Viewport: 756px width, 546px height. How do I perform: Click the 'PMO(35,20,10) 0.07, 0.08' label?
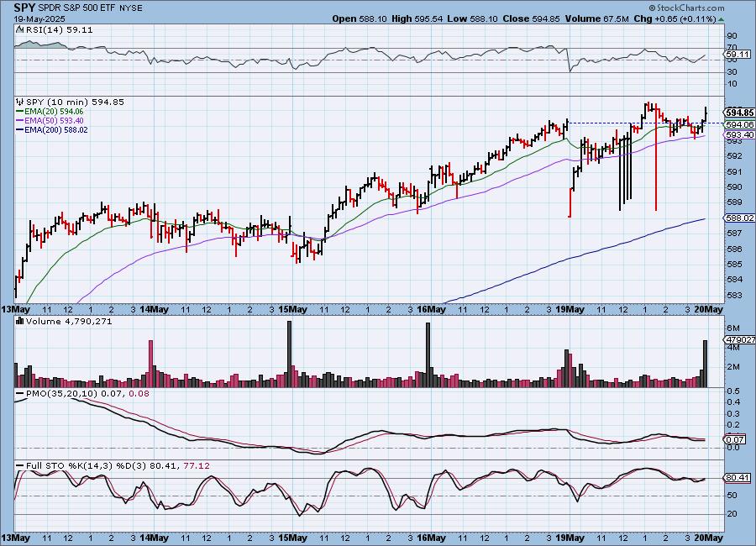pos(87,394)
